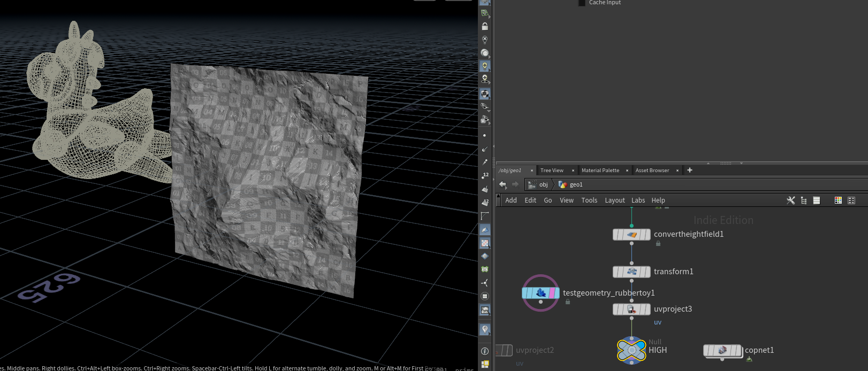This screenshot has width=868, height=371.
Task: Open the Labs menu
Action: pos(638,200)
